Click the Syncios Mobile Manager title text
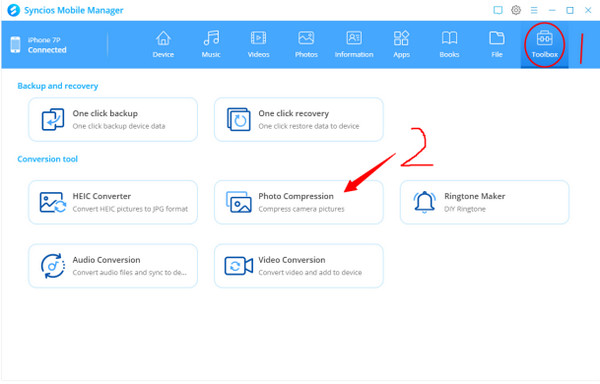 tap(73, 10)
